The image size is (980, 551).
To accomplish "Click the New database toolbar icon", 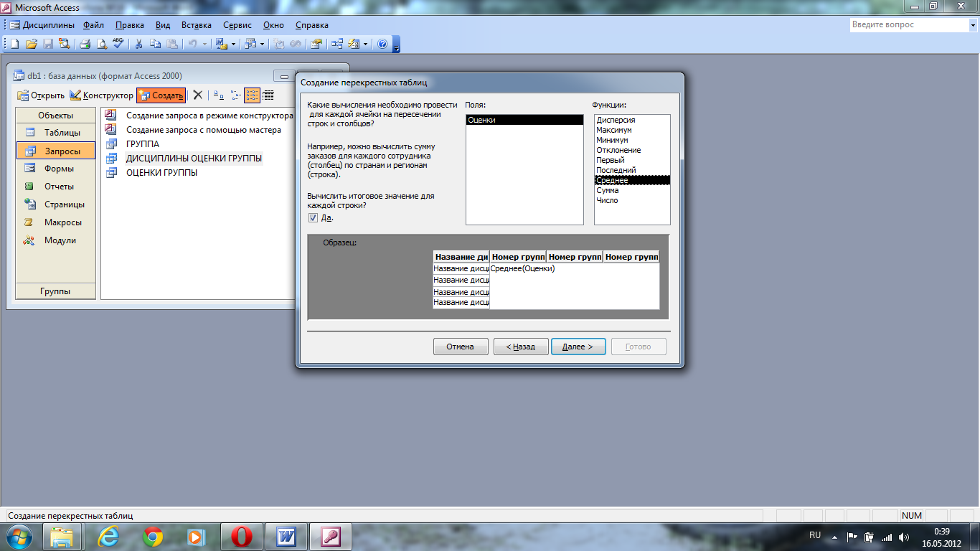I will (x=14, y=44).
